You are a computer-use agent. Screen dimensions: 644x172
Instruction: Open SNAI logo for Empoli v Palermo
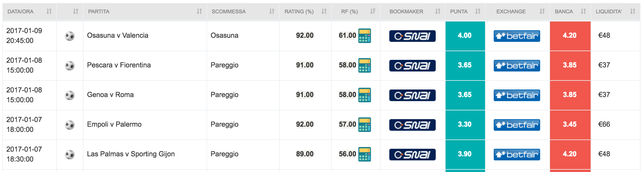point(412,125)
